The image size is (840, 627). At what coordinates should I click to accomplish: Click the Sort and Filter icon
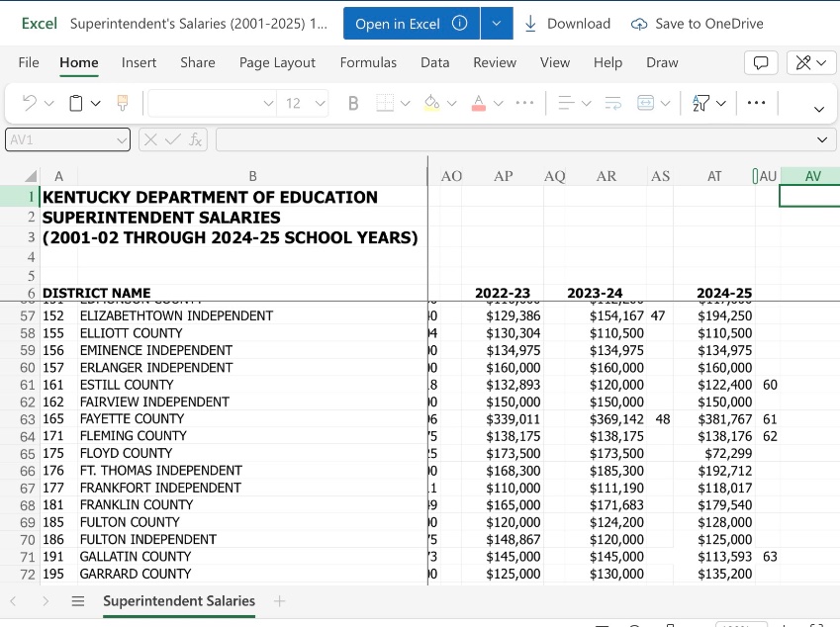coord(700,103)
